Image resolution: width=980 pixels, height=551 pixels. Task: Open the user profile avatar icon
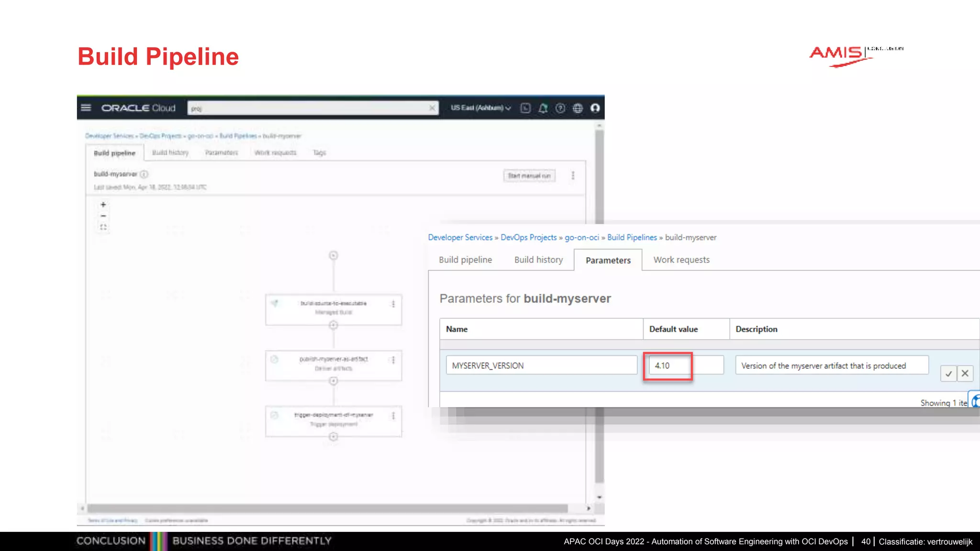tap(595, 108)
